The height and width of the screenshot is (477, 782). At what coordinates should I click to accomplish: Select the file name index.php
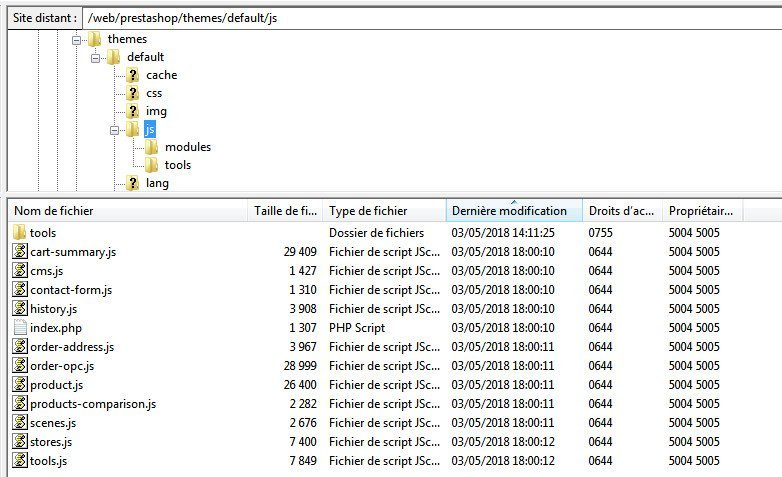[x=56, y=328]
